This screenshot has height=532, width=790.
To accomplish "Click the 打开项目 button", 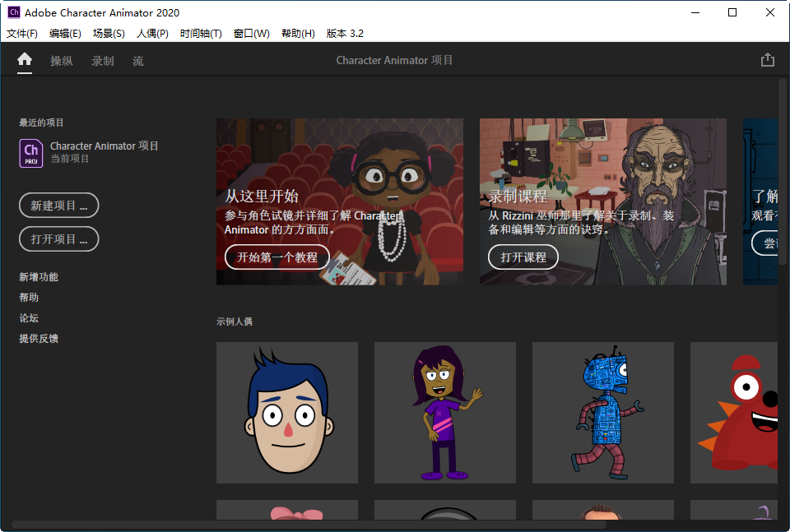I will tap(58, 238).
